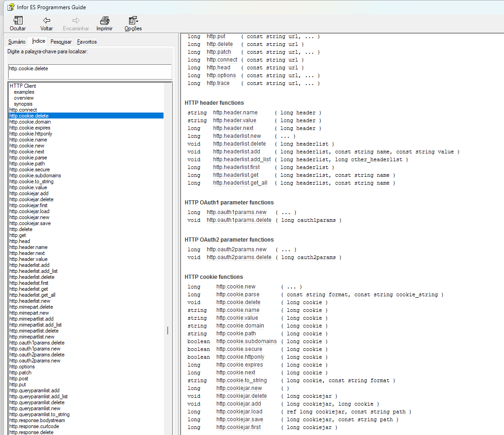Open the http.head link in content

[x=219, y=68]
